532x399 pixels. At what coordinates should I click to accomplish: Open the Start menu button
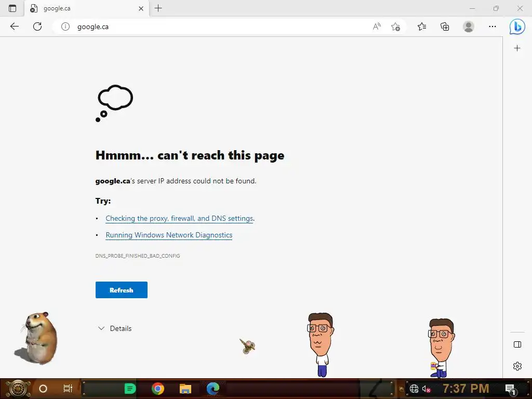click(x=18, y=389)
